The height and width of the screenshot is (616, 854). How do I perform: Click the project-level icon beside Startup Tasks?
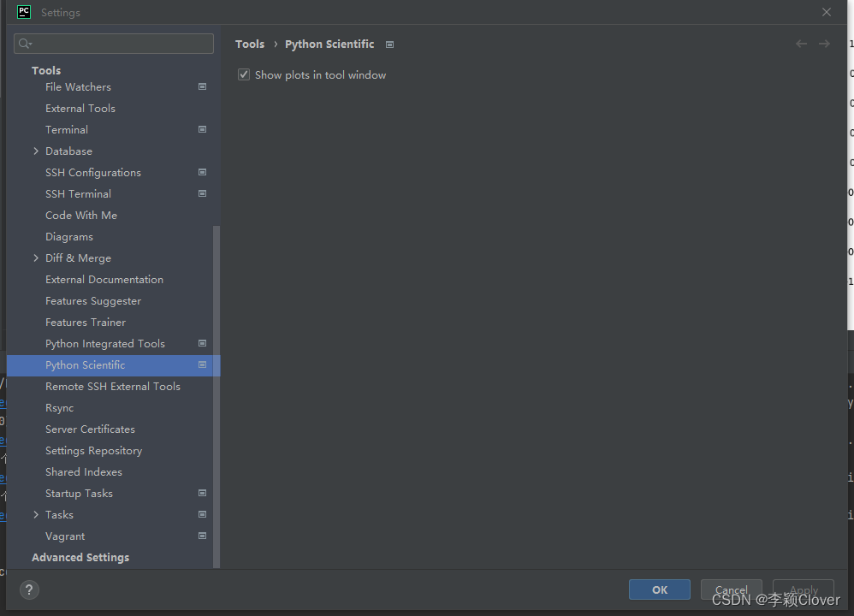[202, 494]
